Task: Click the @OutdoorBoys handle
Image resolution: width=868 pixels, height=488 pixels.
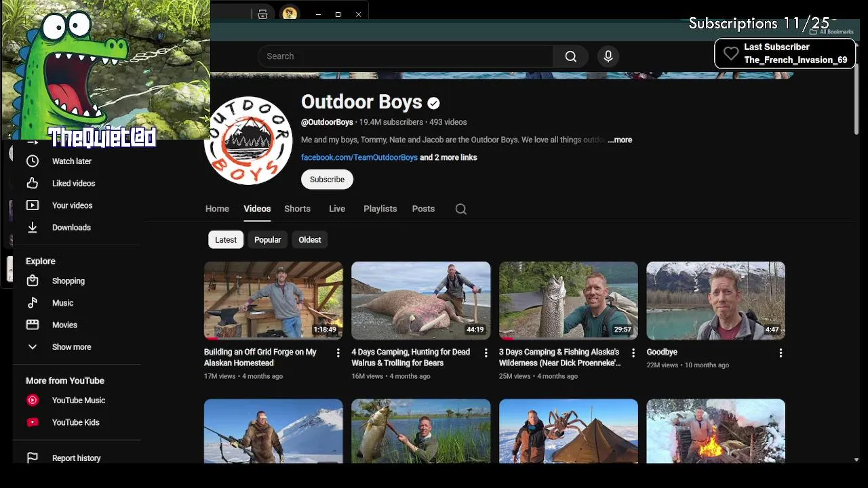Action: [327, 122]
